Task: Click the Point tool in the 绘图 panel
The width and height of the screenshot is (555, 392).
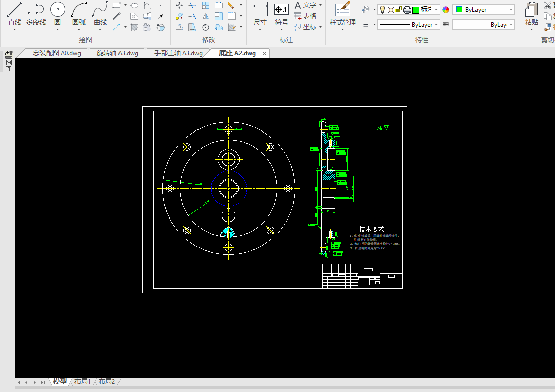Action: 161,5
